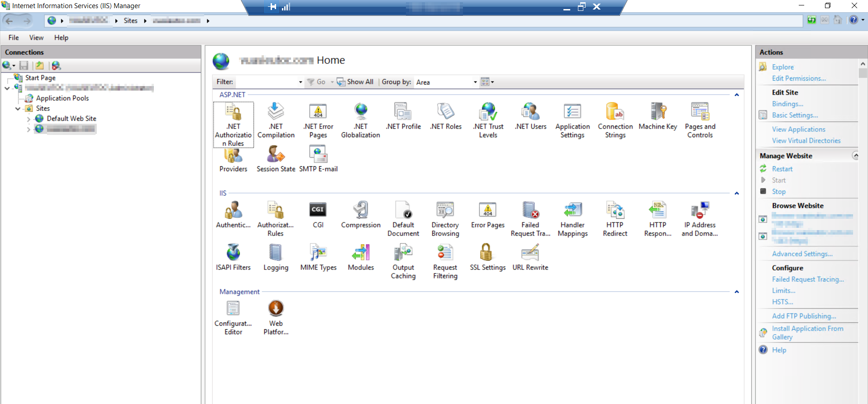
Task: Restart the website
Action: [782, 169]
